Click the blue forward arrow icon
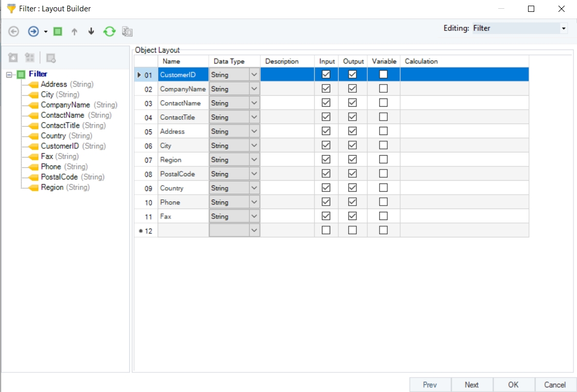577x392 pixels. coord(33,31)
